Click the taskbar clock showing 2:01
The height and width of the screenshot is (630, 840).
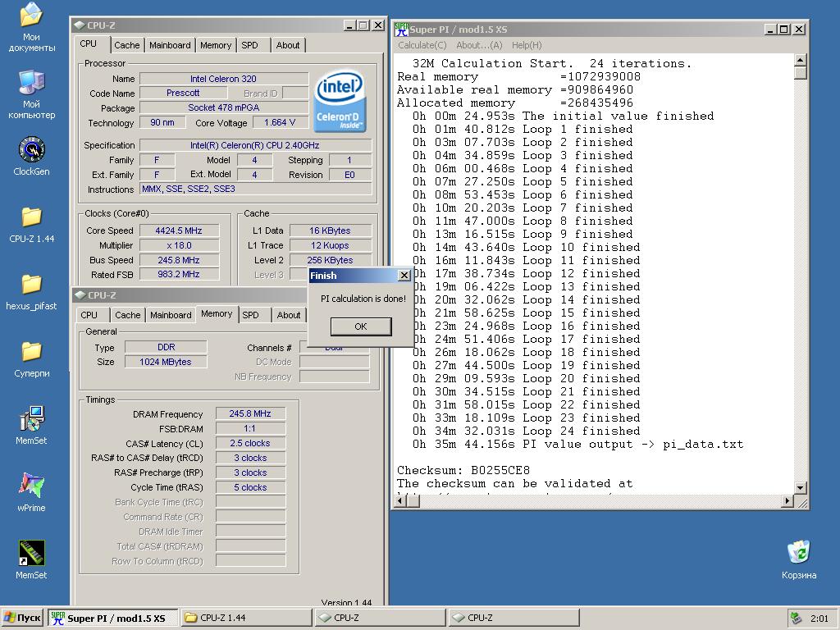(x=819, y=619)
